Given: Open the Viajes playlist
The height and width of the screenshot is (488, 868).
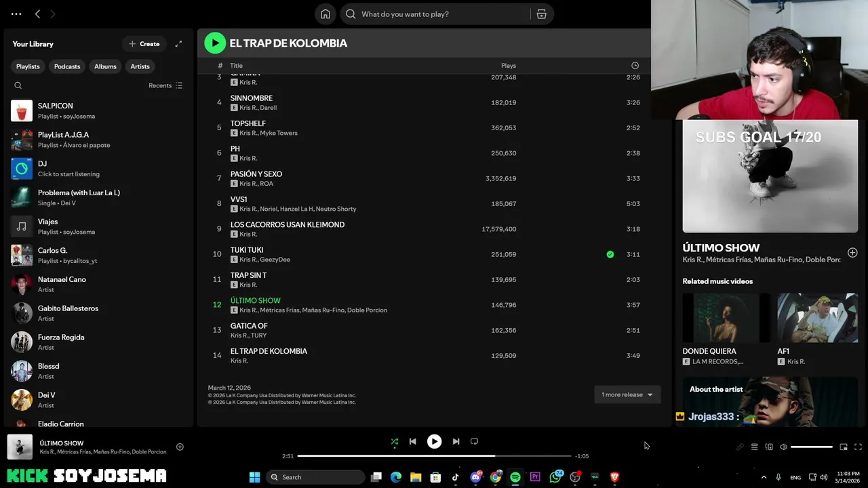Looking at the screenshot, I should (x=98, y=226).
